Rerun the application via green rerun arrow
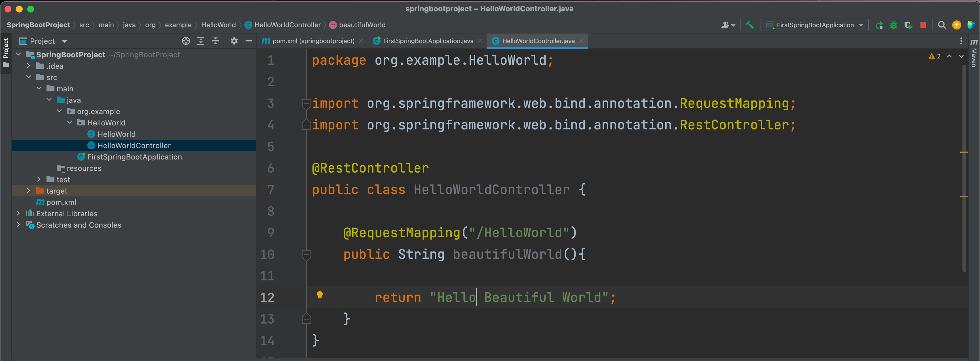The image size is (980, 361). [880, 25]
